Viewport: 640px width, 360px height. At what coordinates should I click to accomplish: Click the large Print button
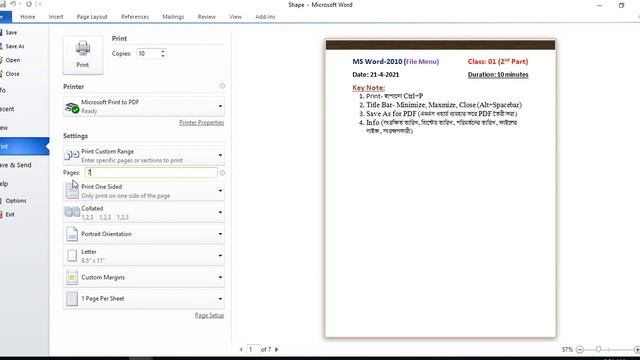(x=83, y=55)
